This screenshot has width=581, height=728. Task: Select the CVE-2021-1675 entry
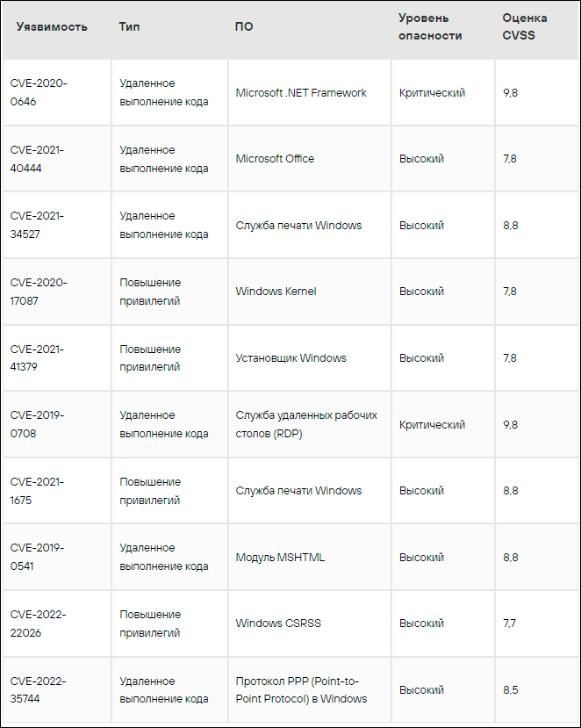click(37, 490)
